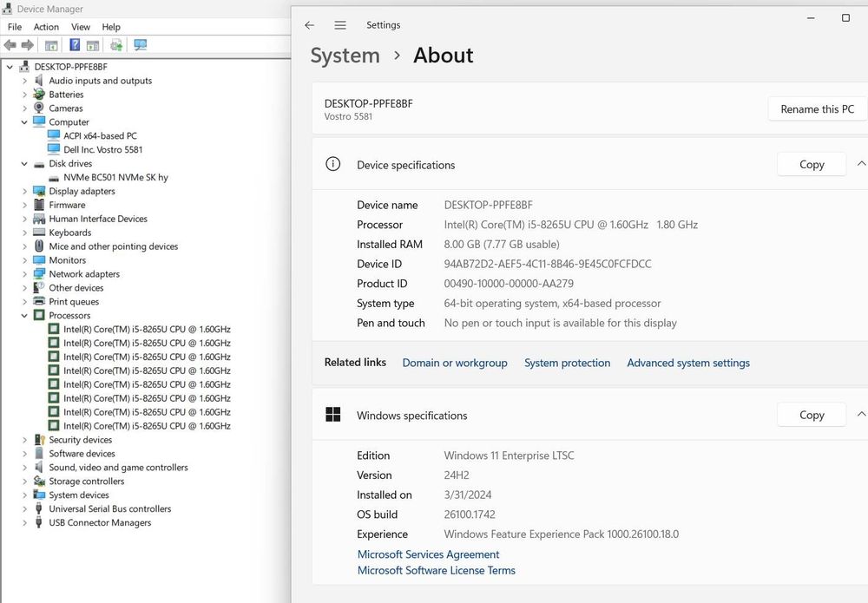The height and width of the screenshot is (603, 868).
Task: Click the Update driver toolbar icon
Action: [116, 45]
